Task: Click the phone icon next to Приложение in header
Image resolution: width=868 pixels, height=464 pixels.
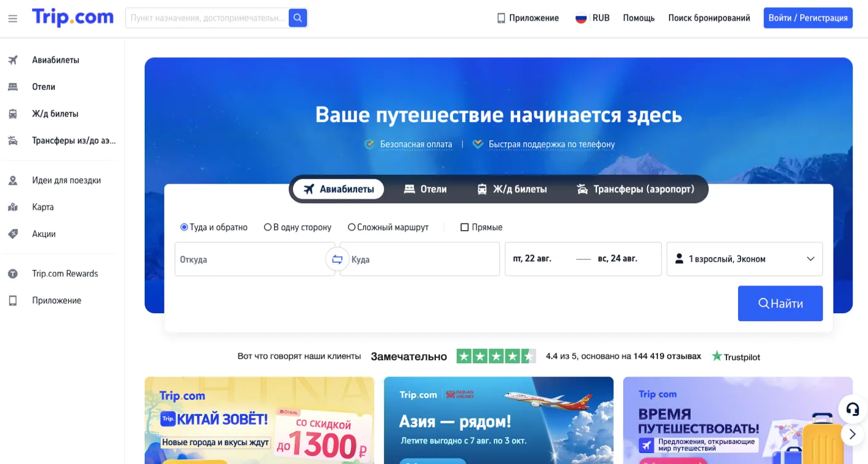Action: pos(501,18)
